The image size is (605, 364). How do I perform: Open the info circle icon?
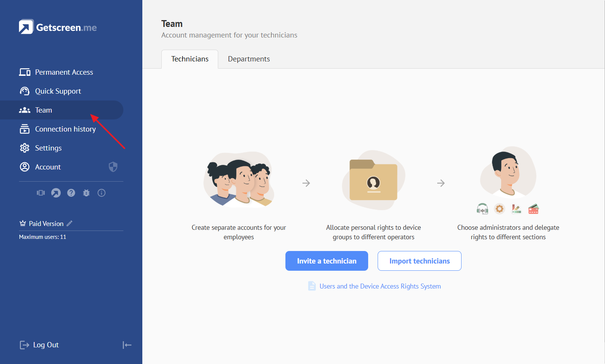[x=101, y=193]
